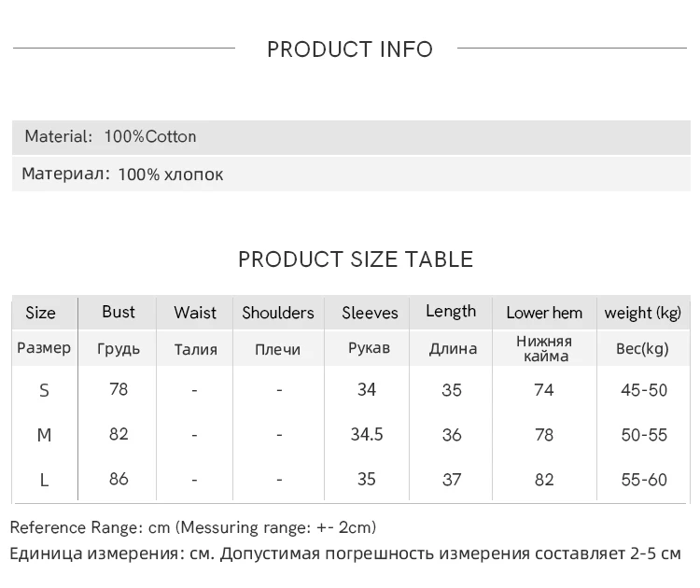Click the Length column header
Screen dimensions: 700x588
(x=451, y=312)
